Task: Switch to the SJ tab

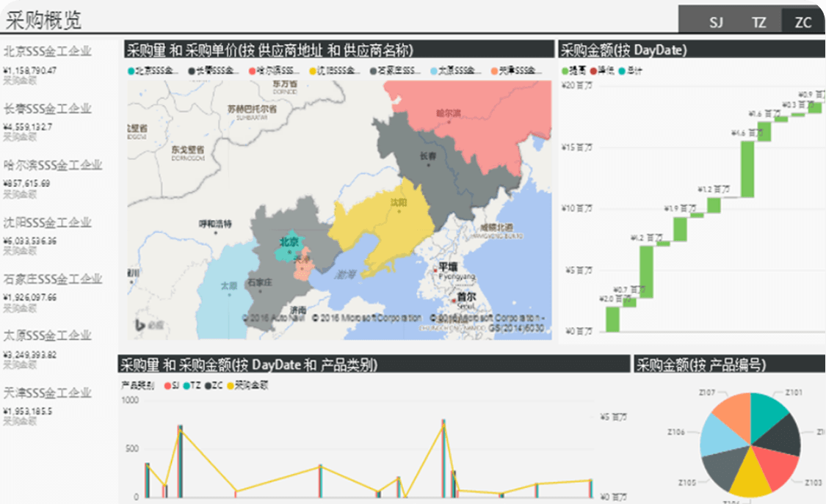Action: pyautogui.click(x=715, y=22)
